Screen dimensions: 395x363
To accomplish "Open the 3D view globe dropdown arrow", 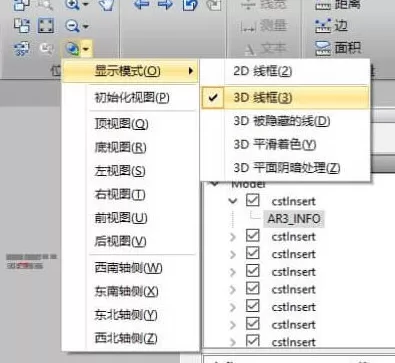I will tap(86, 49).
